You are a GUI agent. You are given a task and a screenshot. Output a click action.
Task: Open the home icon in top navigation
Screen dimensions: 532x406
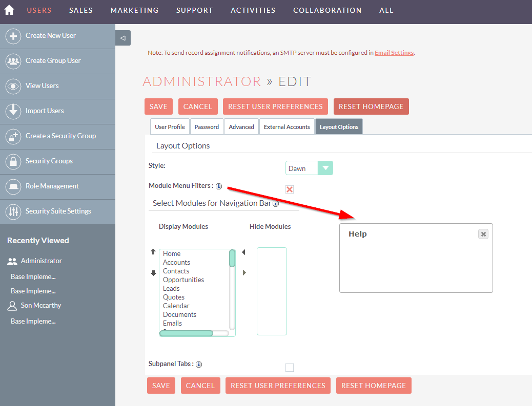click(8, 10)
